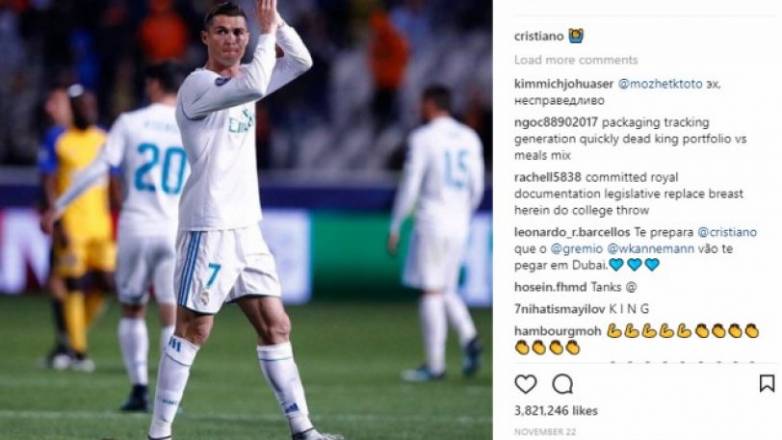Image resolution: width=782 pixels, height=440 pixels.
Task: Like the post with the heart icon
Action: tap(526, 384)
